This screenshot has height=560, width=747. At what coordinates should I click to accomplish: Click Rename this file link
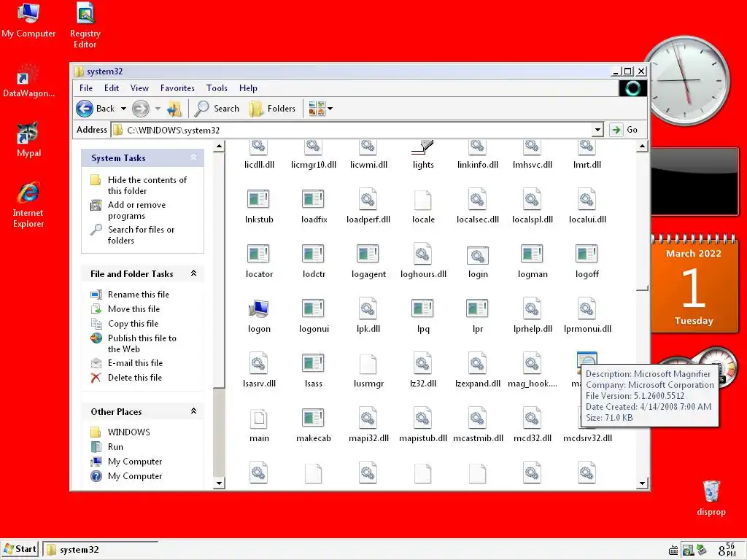138,295
